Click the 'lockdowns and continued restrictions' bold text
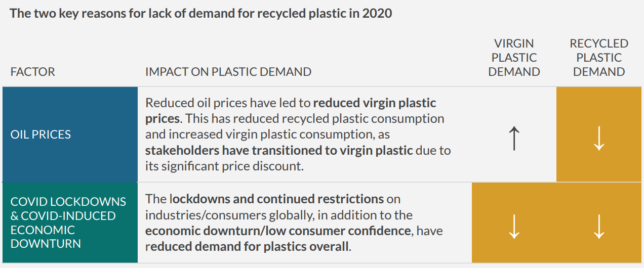 (278, 199)
